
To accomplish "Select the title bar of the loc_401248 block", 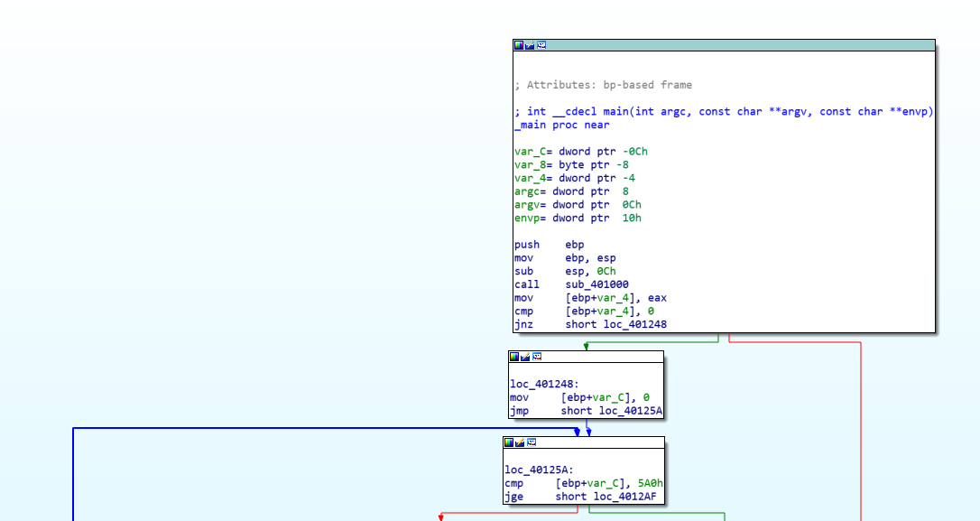I will [x=586, y=357].
